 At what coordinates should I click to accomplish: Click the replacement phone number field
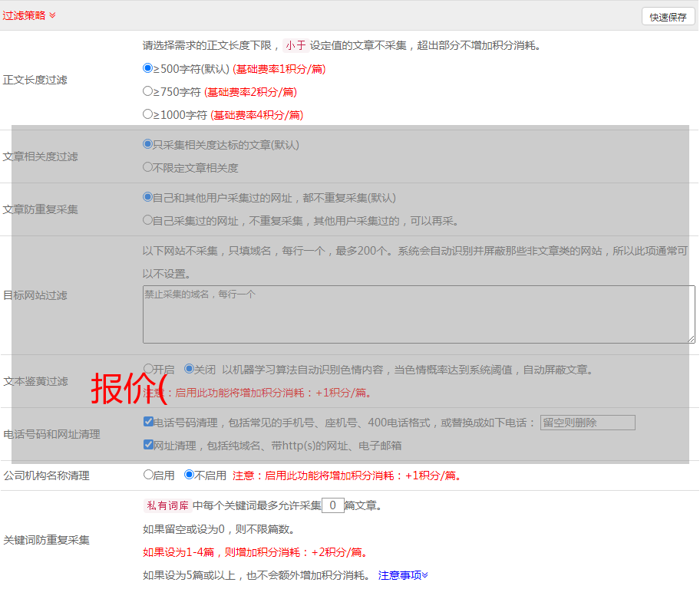tap(587, 423)
